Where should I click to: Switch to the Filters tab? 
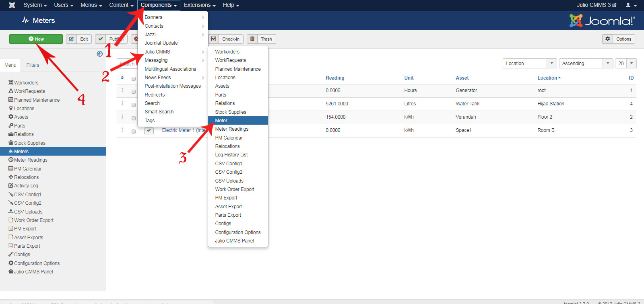pyautogui.click(x=33, y=65)
